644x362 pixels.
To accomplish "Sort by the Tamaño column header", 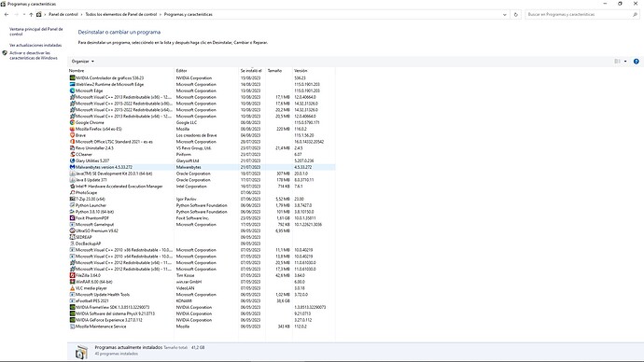I will (x=274, y=71).
